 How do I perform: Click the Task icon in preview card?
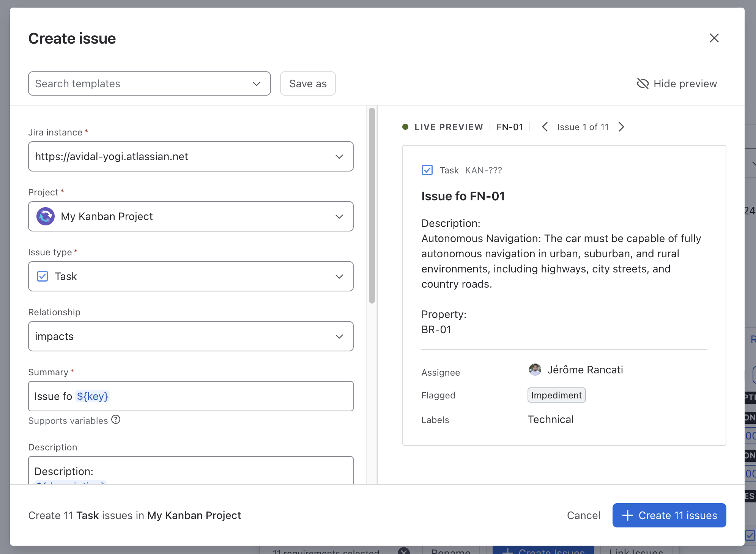coord(427,170)
